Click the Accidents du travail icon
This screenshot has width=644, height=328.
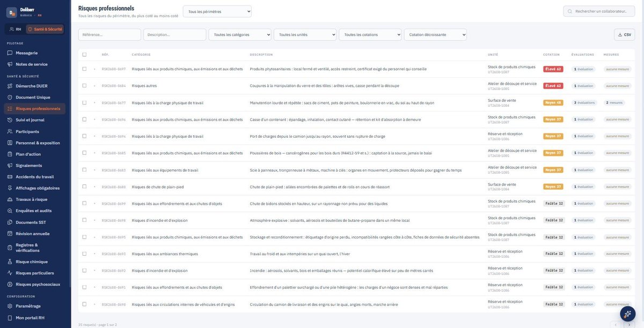(10, 177)
